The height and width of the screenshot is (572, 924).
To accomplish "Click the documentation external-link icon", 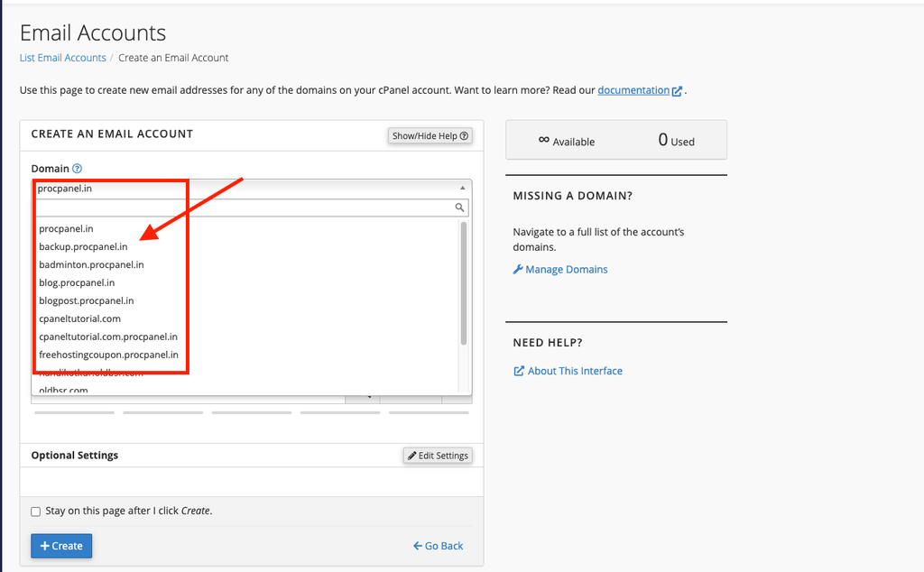I will [677, 91].
